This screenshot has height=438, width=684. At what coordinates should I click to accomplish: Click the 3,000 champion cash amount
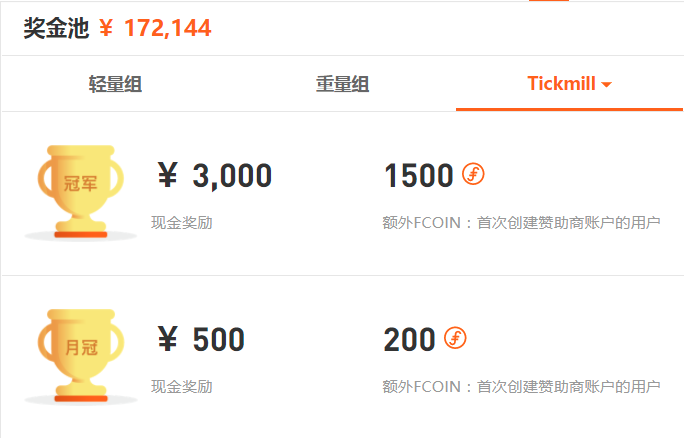pos(232,176)
